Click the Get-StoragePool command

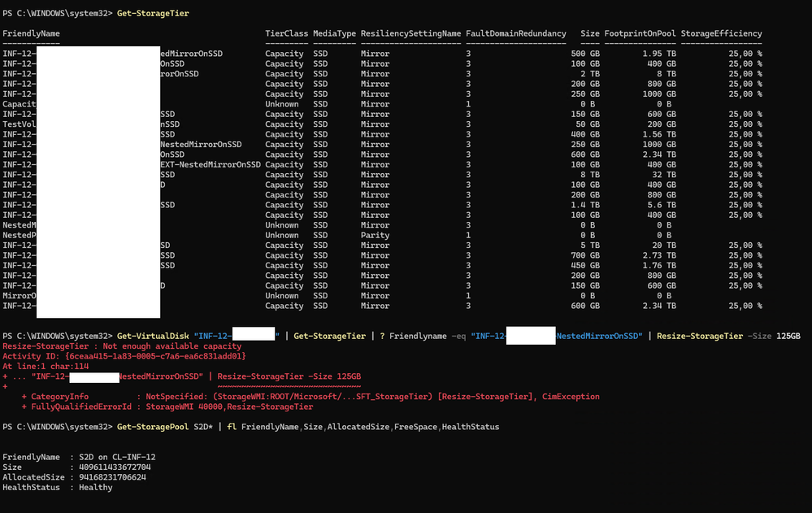tap(153, 427)
